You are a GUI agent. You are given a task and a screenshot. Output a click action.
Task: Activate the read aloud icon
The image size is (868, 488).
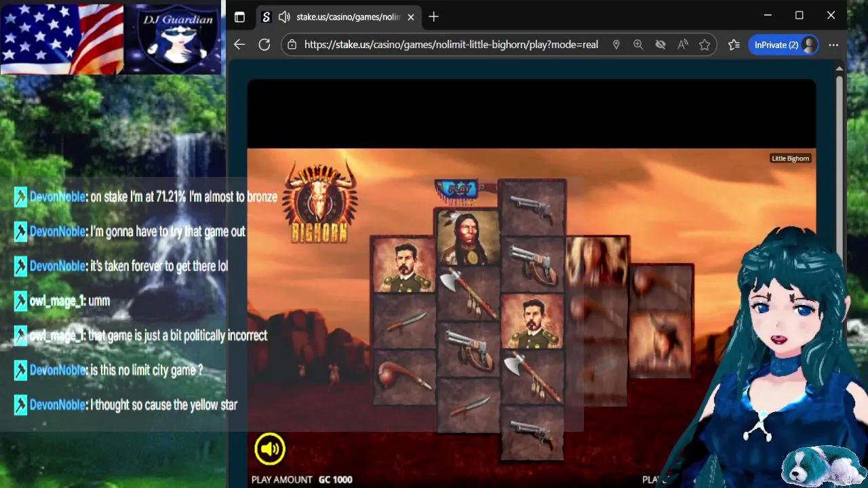pos(683,45)
